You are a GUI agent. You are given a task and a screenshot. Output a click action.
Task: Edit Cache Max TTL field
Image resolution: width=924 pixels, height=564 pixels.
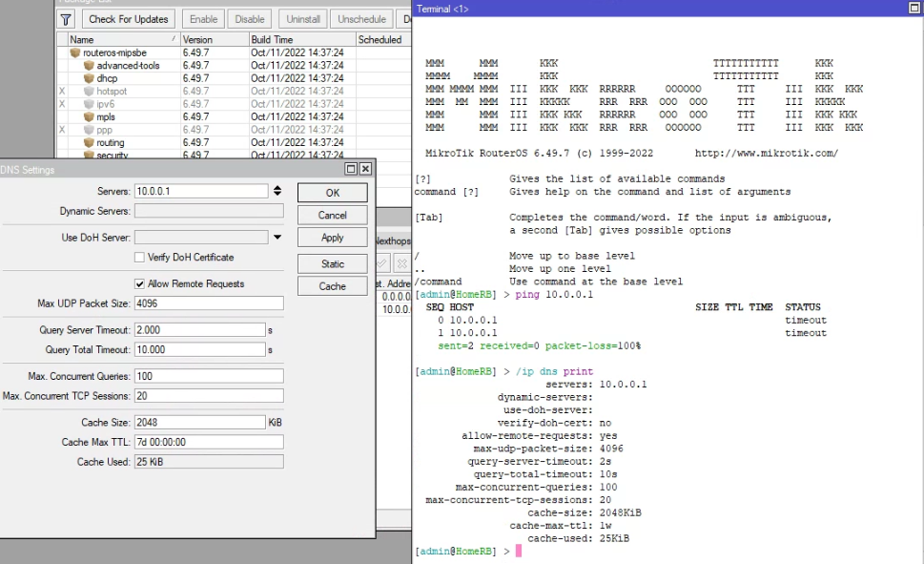pos(209,442)
